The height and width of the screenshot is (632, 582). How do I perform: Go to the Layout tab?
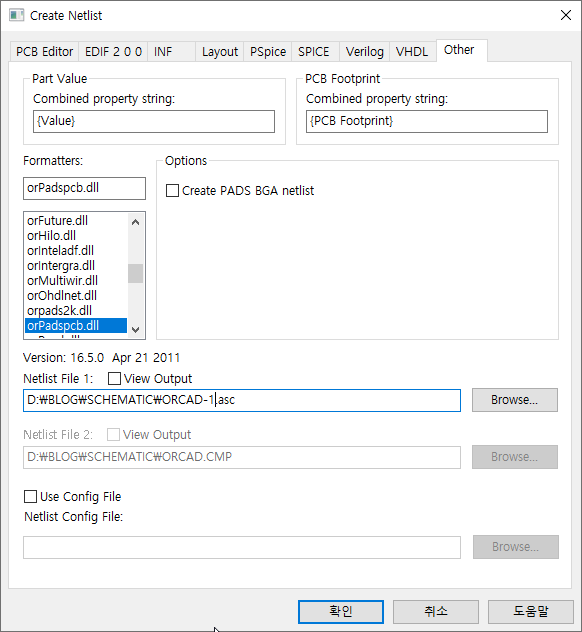click(x=220, y=52)
